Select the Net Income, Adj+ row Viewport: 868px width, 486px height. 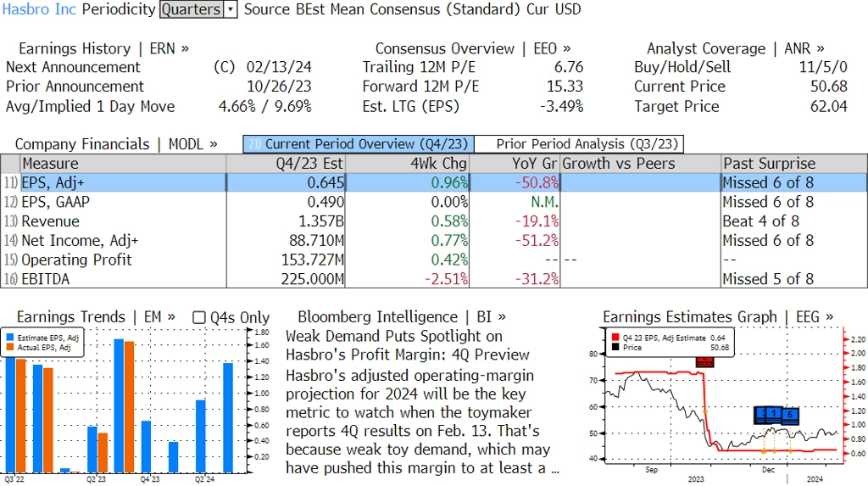[434, 241]
